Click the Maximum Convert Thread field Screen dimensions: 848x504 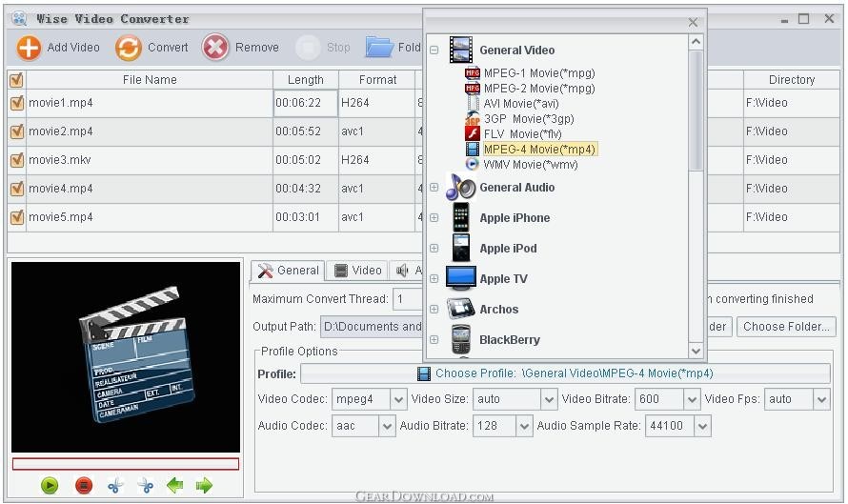click(407, 299)
